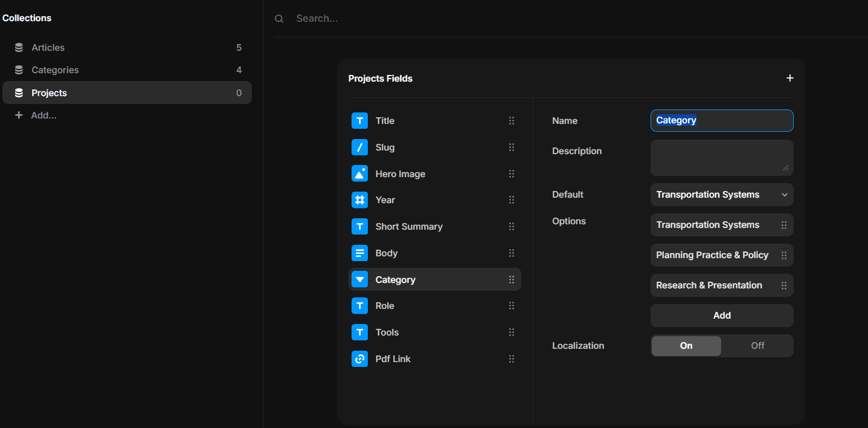This screenshot has height=428, width=868.
Task: Click the Slug field's slash icon
Action: pos(359,148)
